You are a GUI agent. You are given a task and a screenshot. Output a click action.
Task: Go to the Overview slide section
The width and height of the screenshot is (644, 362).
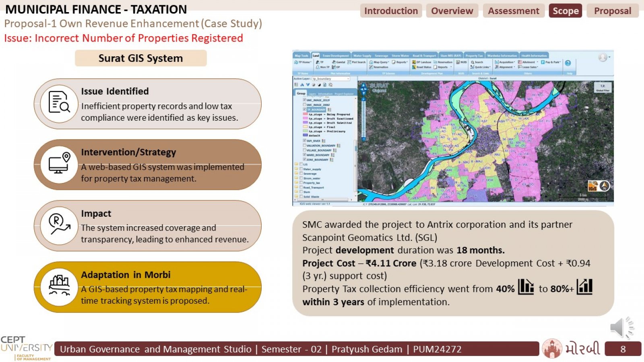click(x=452, y=11)
